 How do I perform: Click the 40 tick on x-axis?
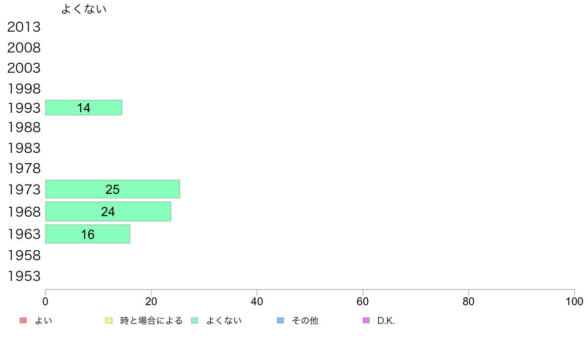tap(257, 301)
